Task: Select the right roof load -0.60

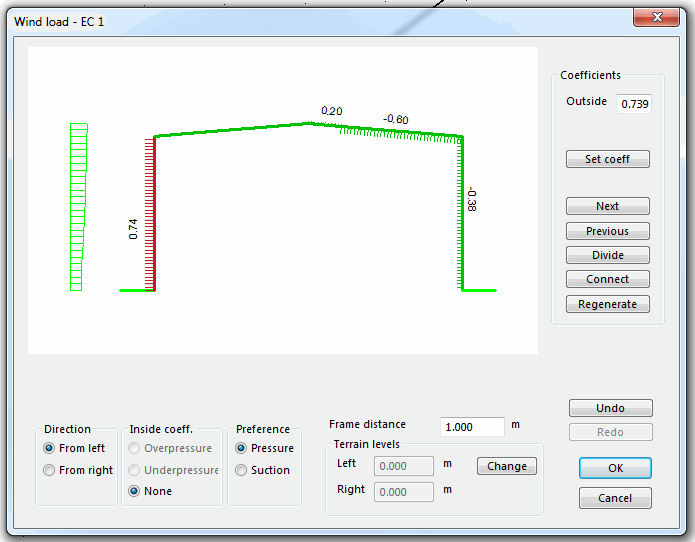Action: click(401, 133)
